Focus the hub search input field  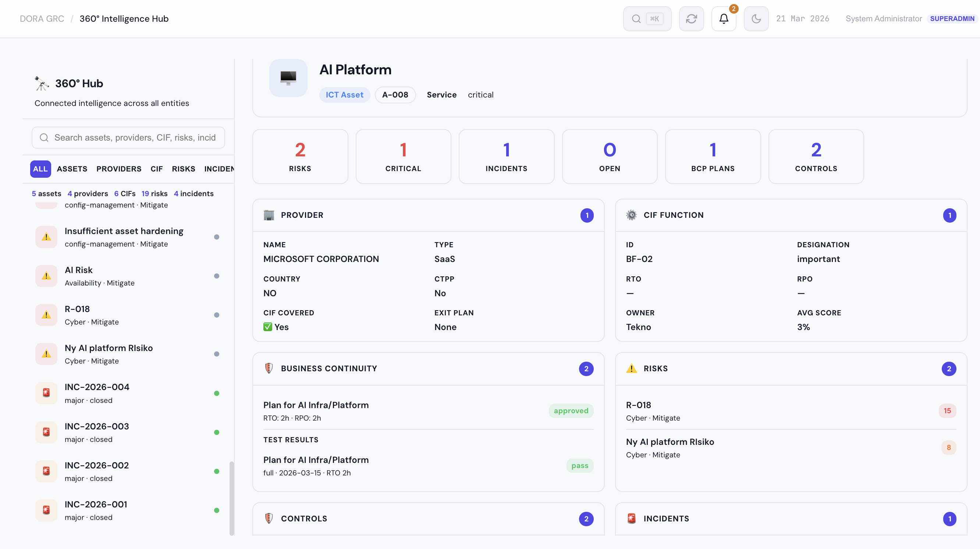(x=128, y=137)
